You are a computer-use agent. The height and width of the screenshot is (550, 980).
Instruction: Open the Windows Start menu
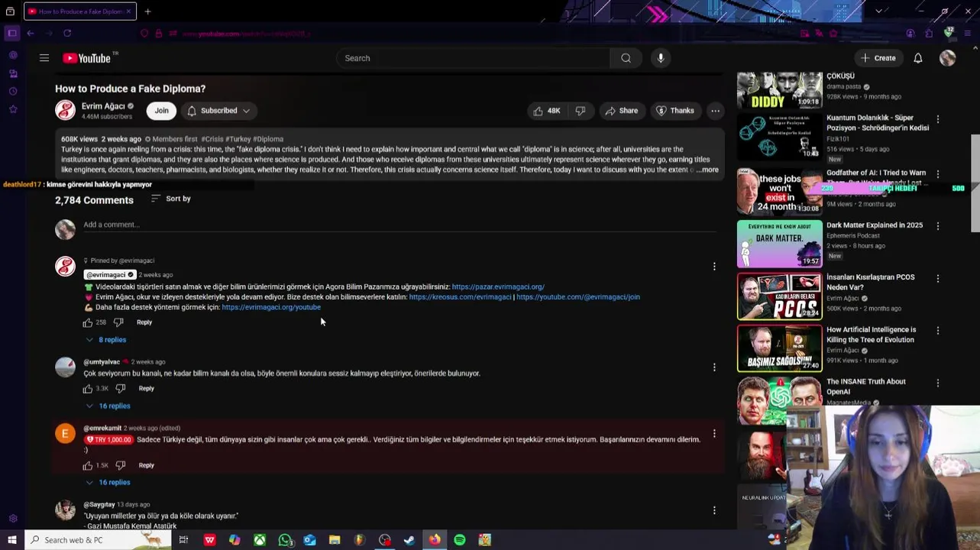[x=12, y=540]
